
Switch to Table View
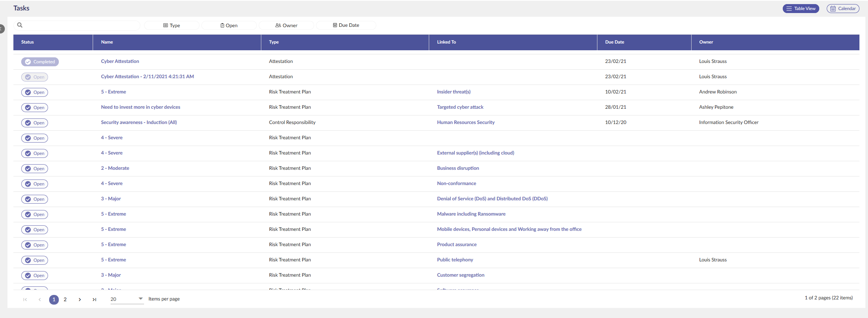coord(801,9)
